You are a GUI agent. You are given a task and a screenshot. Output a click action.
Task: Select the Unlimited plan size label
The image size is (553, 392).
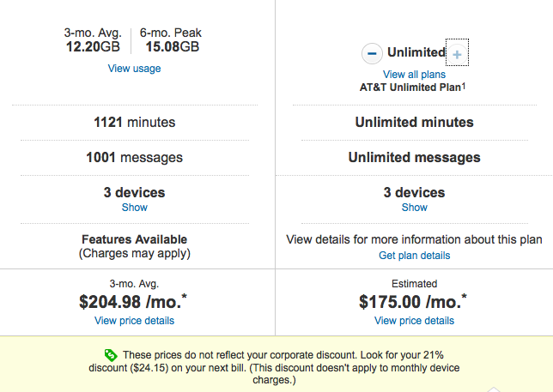[416, 52]
